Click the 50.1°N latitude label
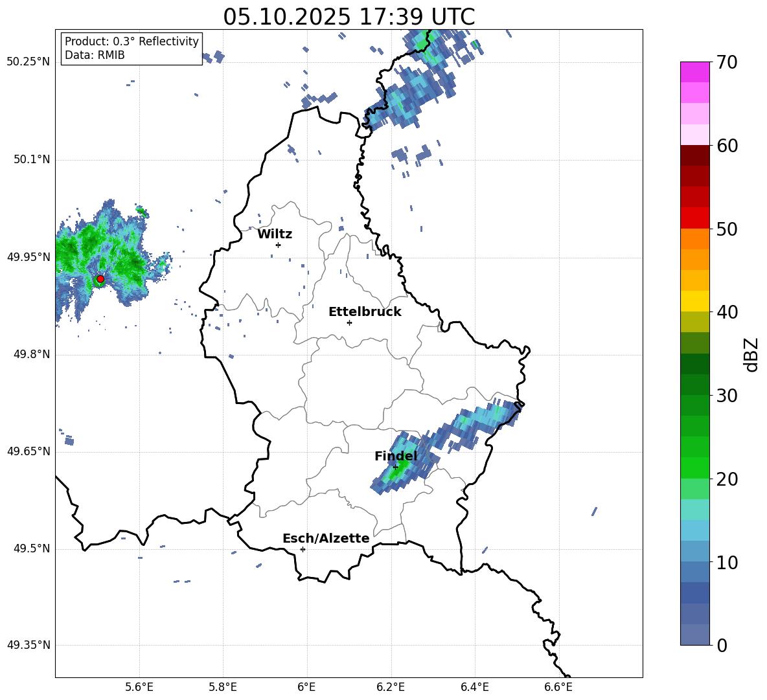 pos(32,159)
